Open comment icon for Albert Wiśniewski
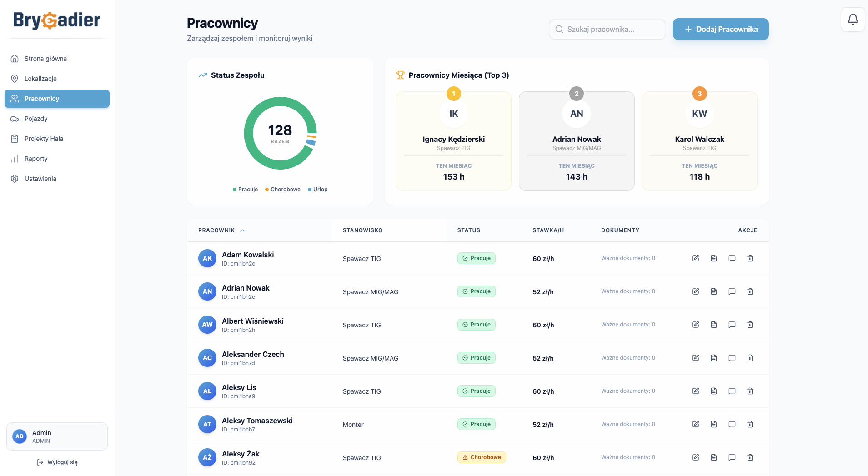 tap(732, 325)
